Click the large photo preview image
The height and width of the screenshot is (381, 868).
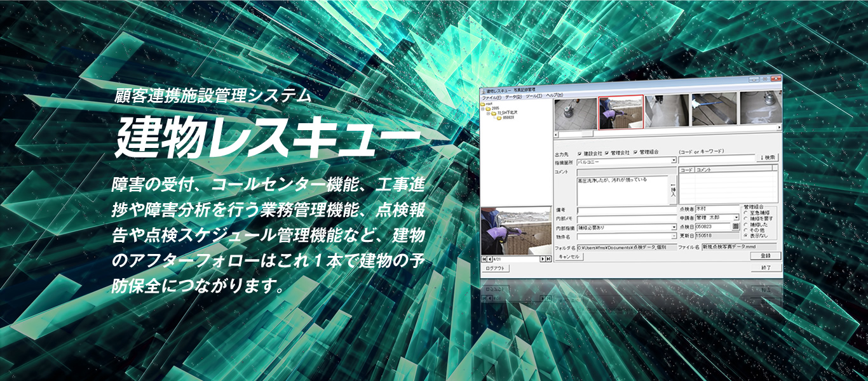(x=516, y=231)
